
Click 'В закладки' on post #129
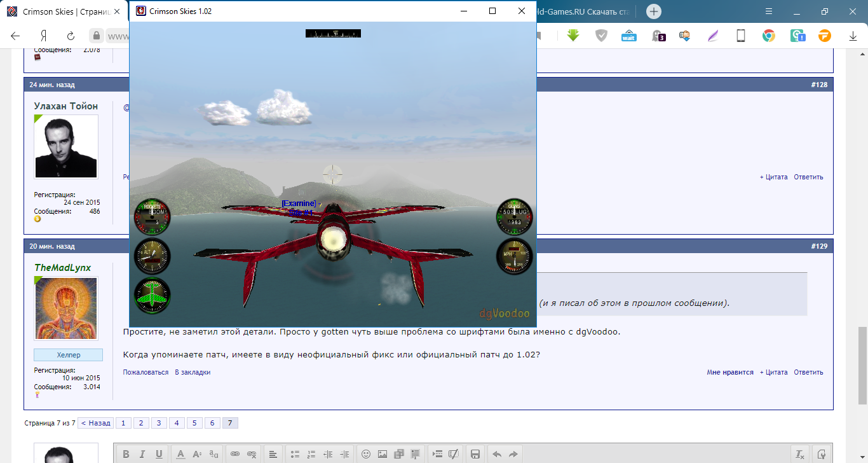point(193,372)
